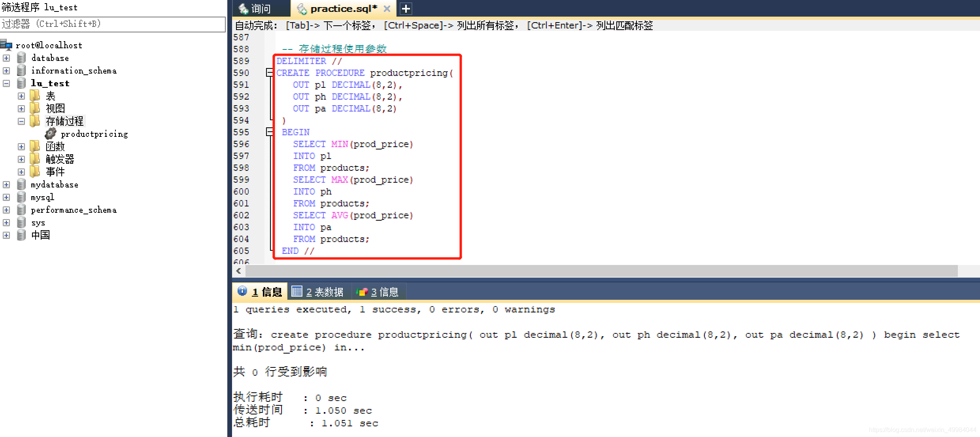Select the practice.sql* editor tab

343,9
